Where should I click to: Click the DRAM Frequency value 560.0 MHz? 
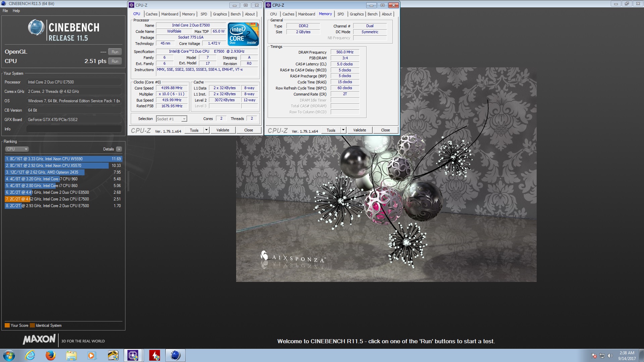coord(345,52)
